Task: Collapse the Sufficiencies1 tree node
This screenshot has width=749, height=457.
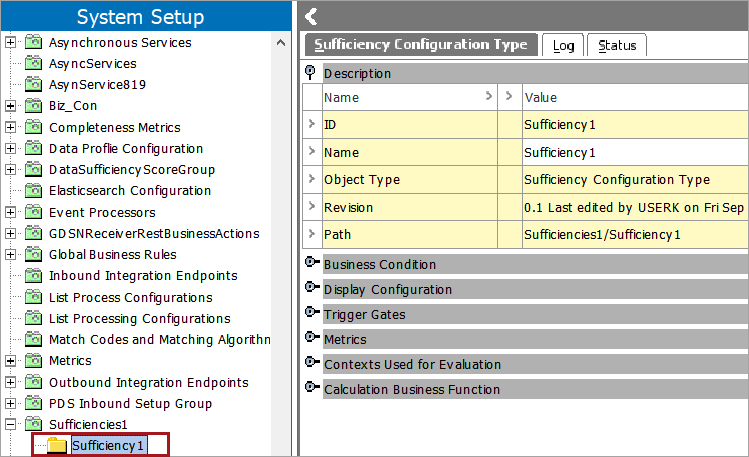Action: pos(10,424)
